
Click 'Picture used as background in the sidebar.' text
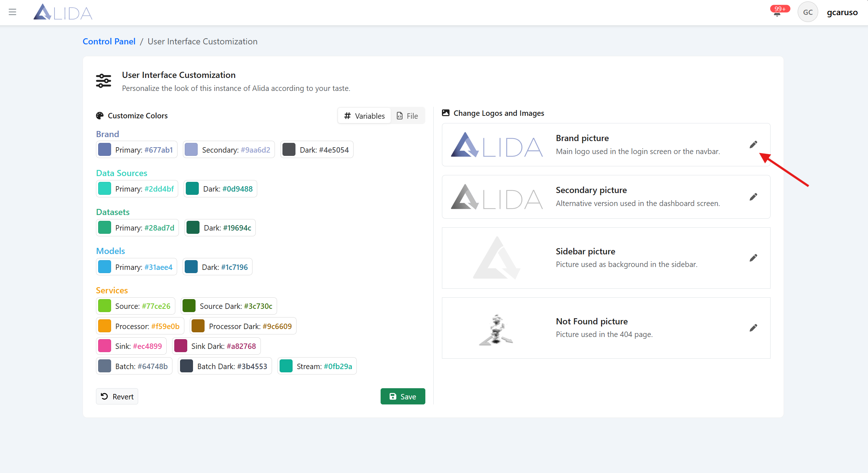(627, 264)
